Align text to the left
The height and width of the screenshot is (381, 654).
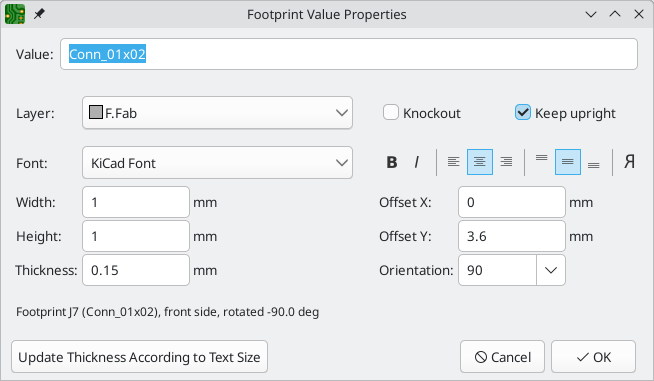pos(453,162)
